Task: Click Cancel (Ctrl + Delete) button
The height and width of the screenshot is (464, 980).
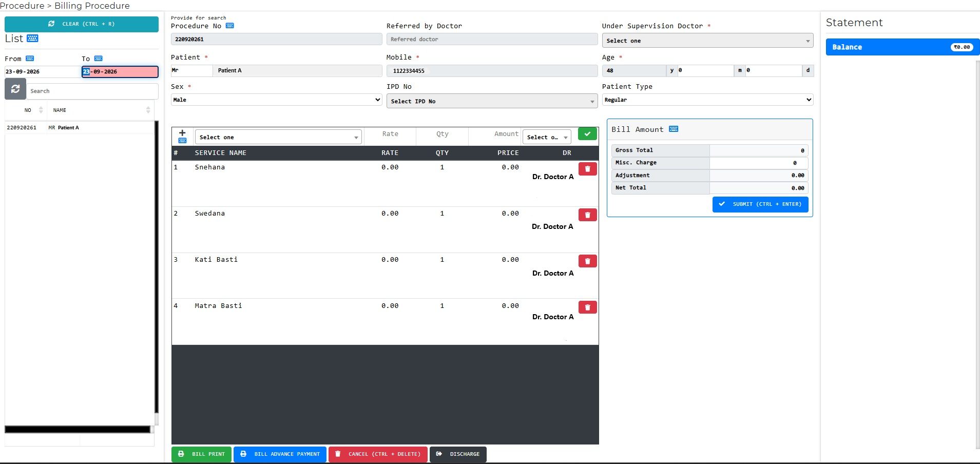Action: pyautogui.click(x=378, y=454)
